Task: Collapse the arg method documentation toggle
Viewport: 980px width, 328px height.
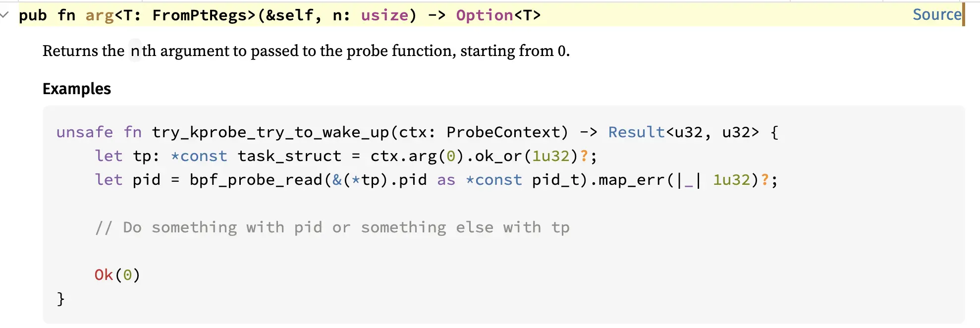Action: pyautogui.click(x=5, y=15)
